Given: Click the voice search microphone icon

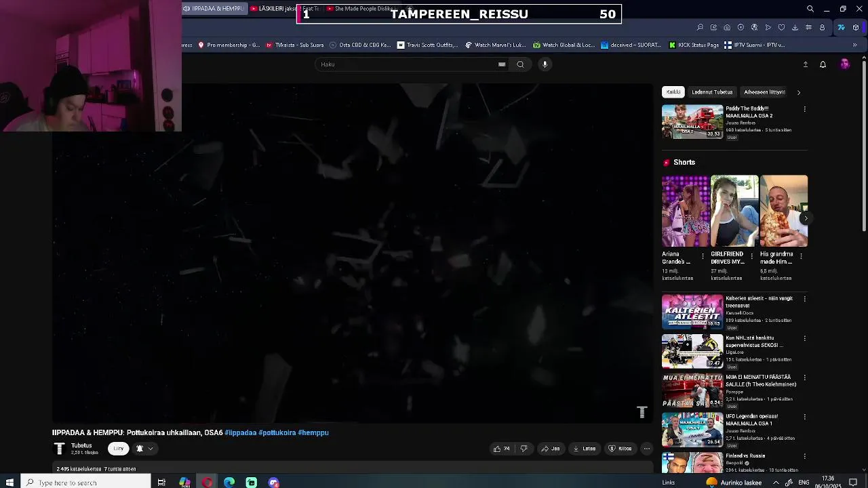Looking at the screenshot, I should pos(545,64).
